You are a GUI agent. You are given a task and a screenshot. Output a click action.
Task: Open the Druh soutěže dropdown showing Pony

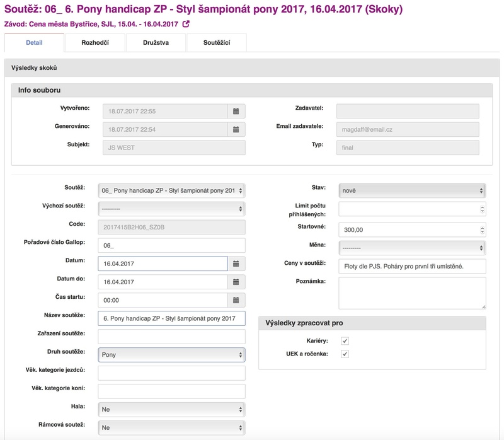pos(171,355)
